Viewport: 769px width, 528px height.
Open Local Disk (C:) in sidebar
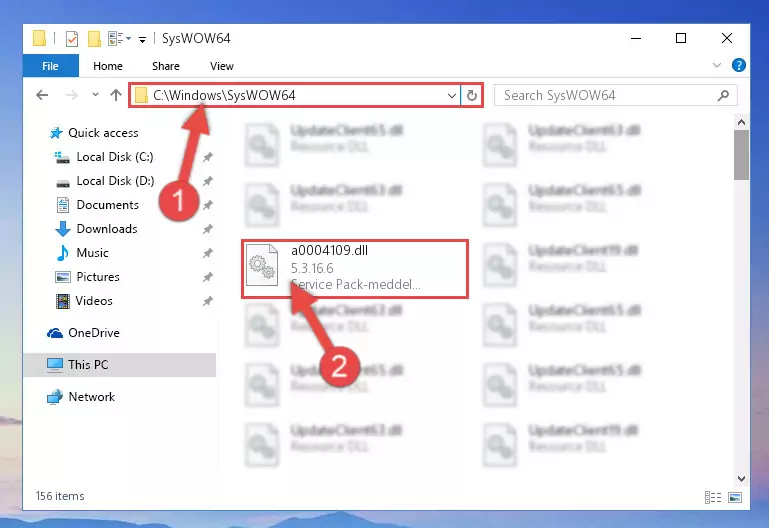(115, 157)
